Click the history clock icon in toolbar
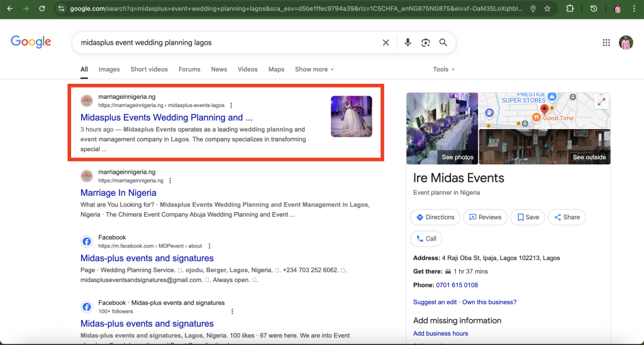Image resolution: width=644 pixels, height=345 pixels. point(594,9)
